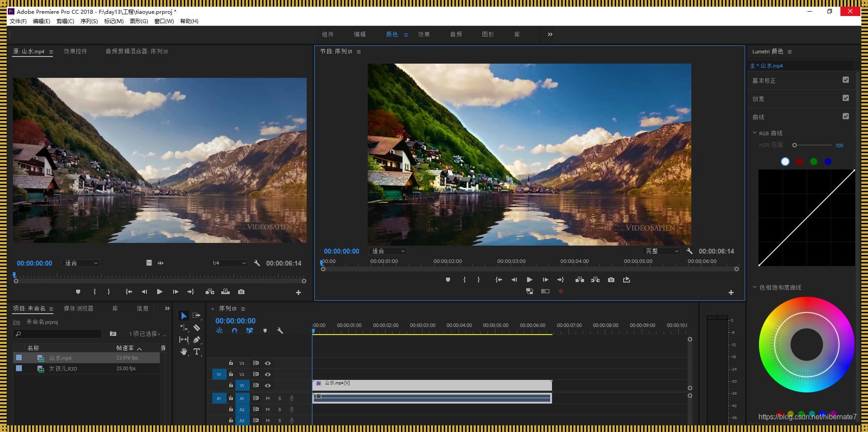Select the Ripple Edit tool
868x432 pixels.
click(183, 327)
